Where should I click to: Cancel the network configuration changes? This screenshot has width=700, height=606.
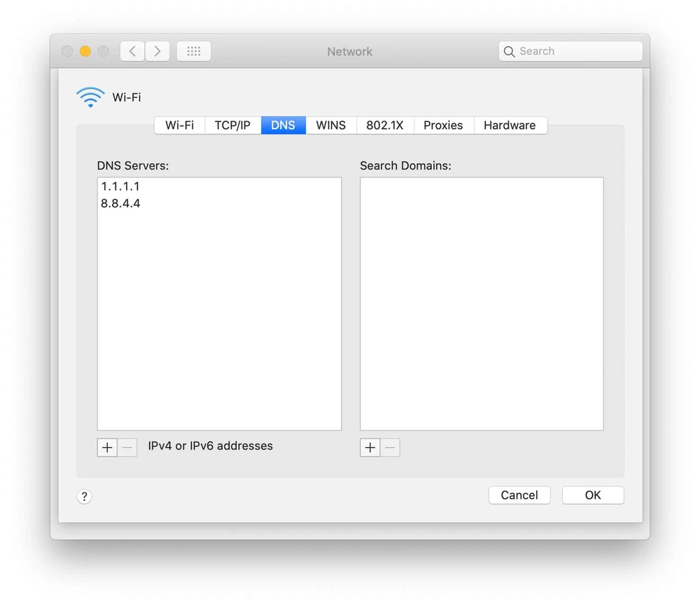[519, 495]
